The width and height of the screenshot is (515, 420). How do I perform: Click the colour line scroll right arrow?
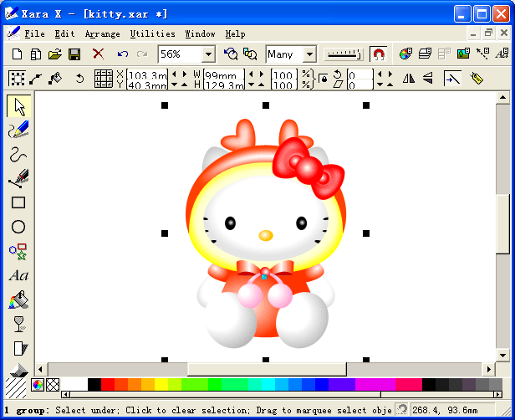(x=498, y=394)
